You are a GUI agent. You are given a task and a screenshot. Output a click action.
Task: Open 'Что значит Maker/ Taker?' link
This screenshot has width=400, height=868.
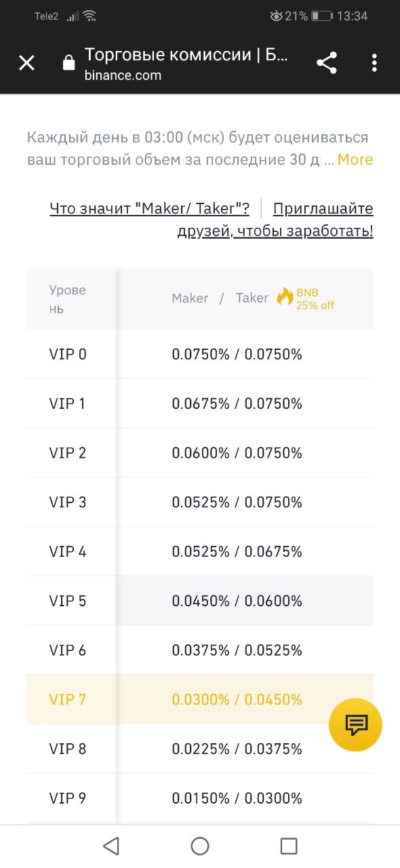click(x=150, y=208)
